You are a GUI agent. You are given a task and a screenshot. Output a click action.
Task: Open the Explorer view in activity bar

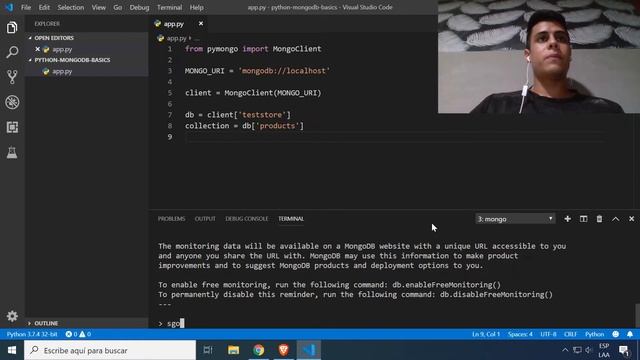coord(12,27)
